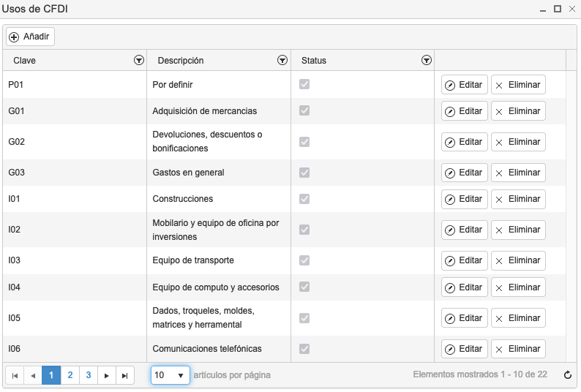Go to the first page arrow
The height and width of the screenshot is (392, 581).
click(x=15, y=375)
